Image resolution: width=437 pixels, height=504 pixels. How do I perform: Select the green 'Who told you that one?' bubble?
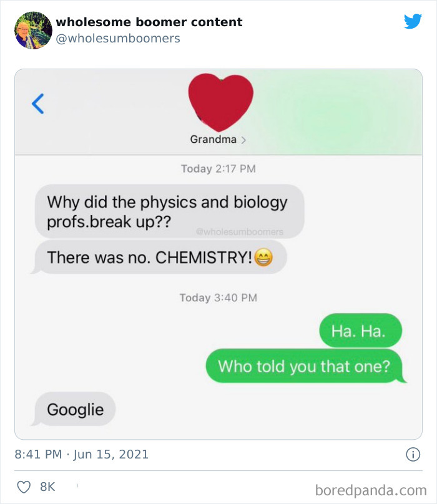click(304, 366)
